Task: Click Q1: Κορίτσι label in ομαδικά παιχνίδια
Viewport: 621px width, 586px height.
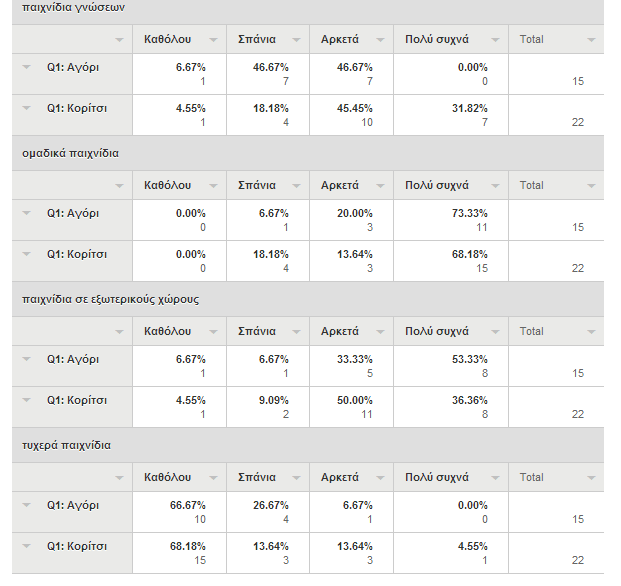Action: click(x=77, y=254)
